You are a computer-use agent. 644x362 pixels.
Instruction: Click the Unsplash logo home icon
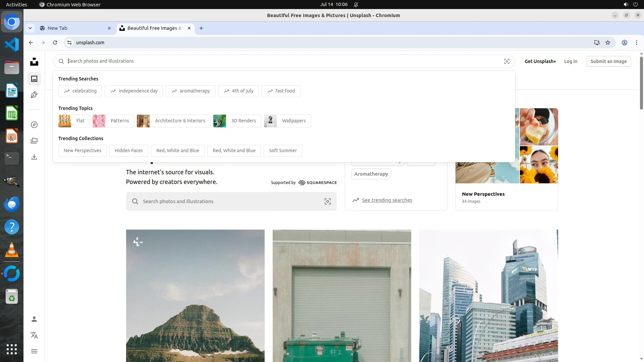point(34,62)
